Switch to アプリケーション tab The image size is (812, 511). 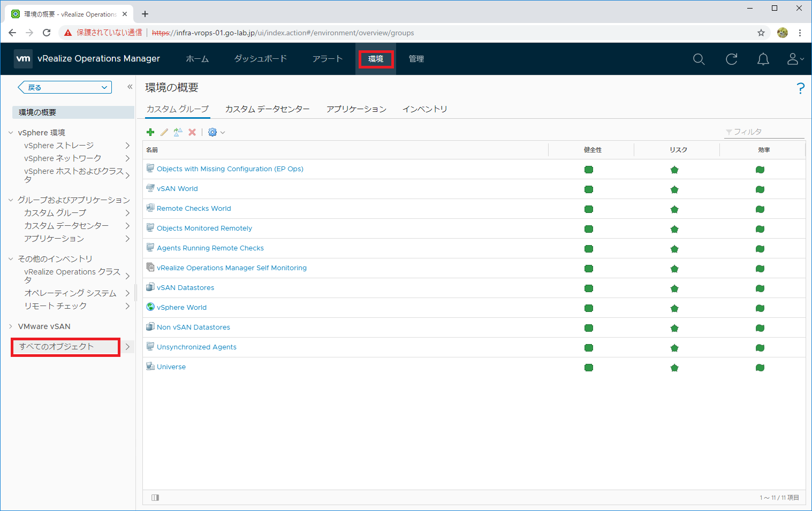click(356, 109)
